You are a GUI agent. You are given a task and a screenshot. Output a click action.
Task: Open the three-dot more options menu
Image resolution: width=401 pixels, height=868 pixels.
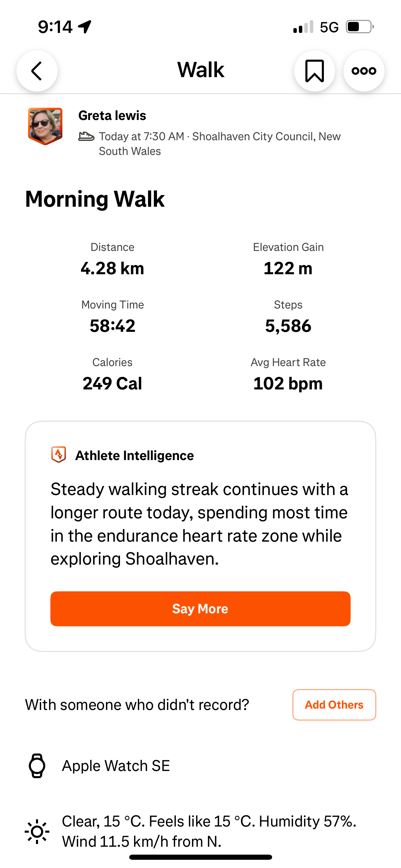tap(364, 71)
